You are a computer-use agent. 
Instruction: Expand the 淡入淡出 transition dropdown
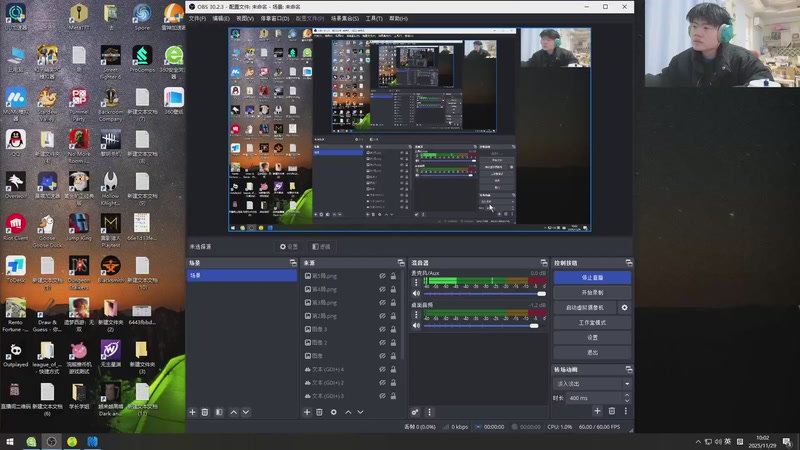coord(627,384)
